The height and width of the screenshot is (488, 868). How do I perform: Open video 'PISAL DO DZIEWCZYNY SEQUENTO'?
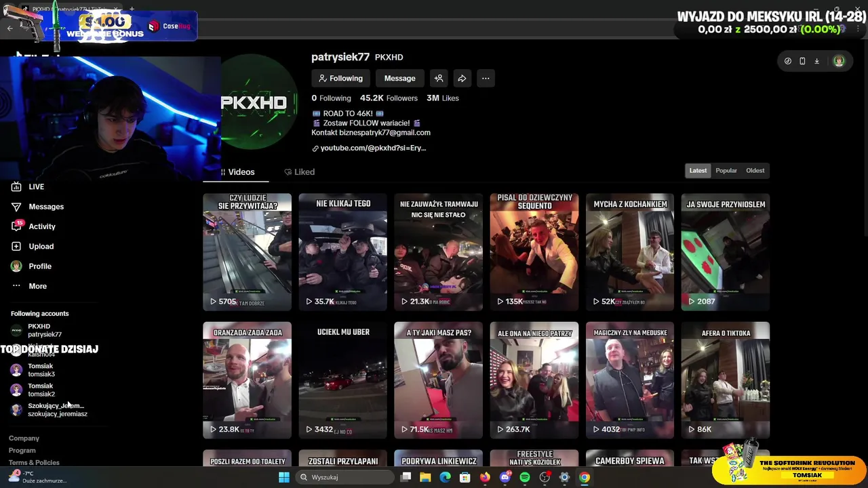coord(534,251)
